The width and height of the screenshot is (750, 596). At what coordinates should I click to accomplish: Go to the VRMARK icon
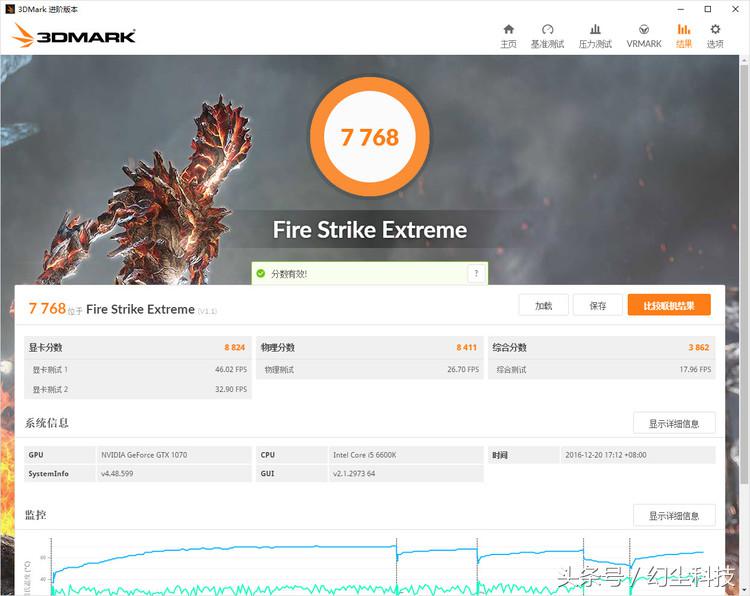click(x=644, y=30)
